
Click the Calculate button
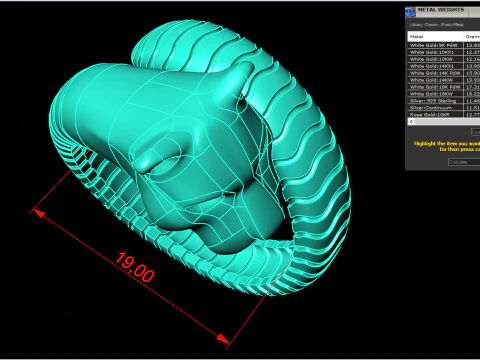(x=464, y=162)
